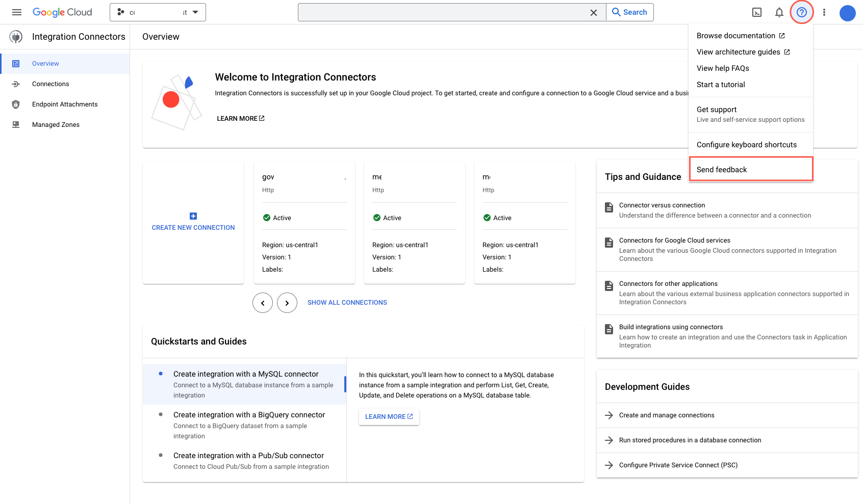This screenshot has height=504, width=863.
Task: Click the Help question mark icon
Action: click(802, 12)
